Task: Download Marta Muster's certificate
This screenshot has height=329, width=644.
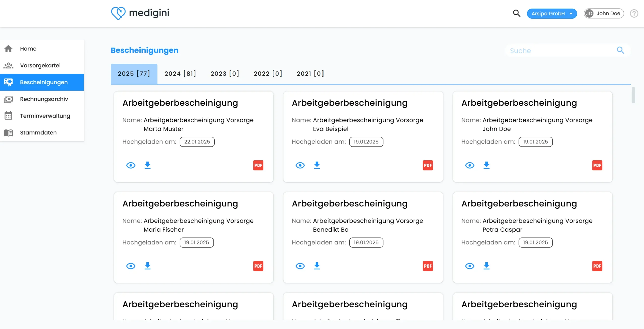Action: point(147,165)
